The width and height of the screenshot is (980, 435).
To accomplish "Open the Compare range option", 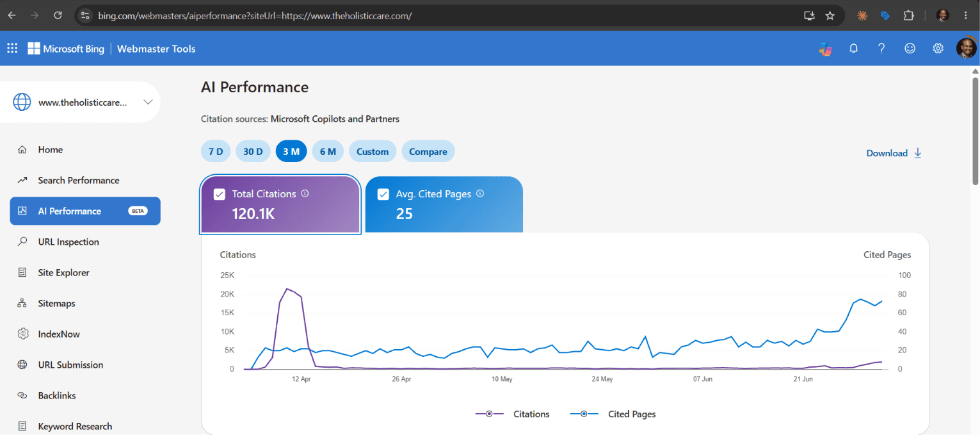I will 428,152.
